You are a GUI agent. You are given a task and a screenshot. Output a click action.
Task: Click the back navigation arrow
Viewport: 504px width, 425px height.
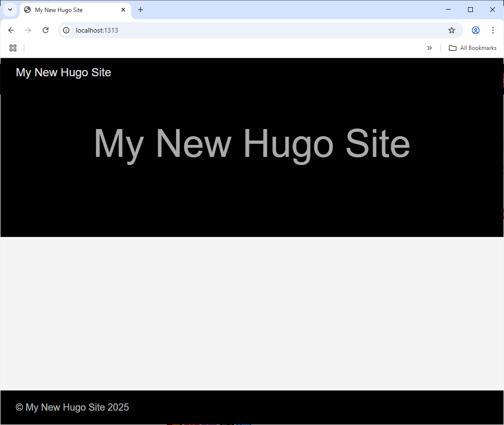(11, 30)
